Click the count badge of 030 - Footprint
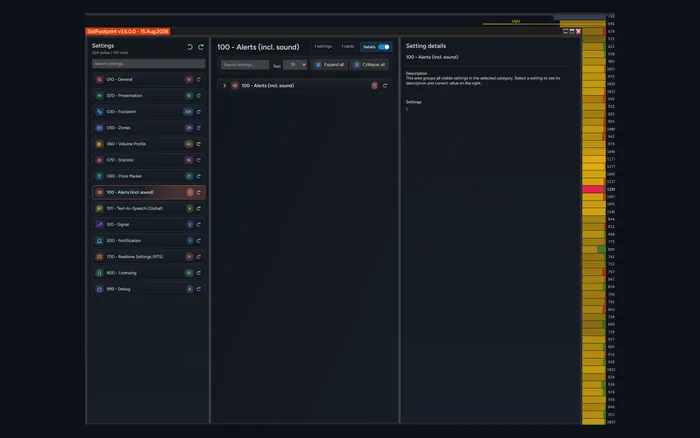The width and height of the screenshot is (700, 438). coord(188,112)
